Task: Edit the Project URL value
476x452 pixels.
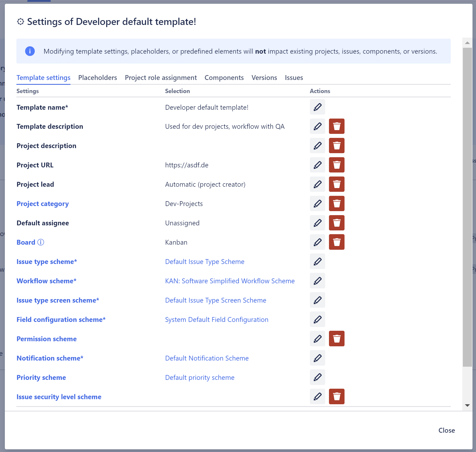Action: [x=317, y=165]
